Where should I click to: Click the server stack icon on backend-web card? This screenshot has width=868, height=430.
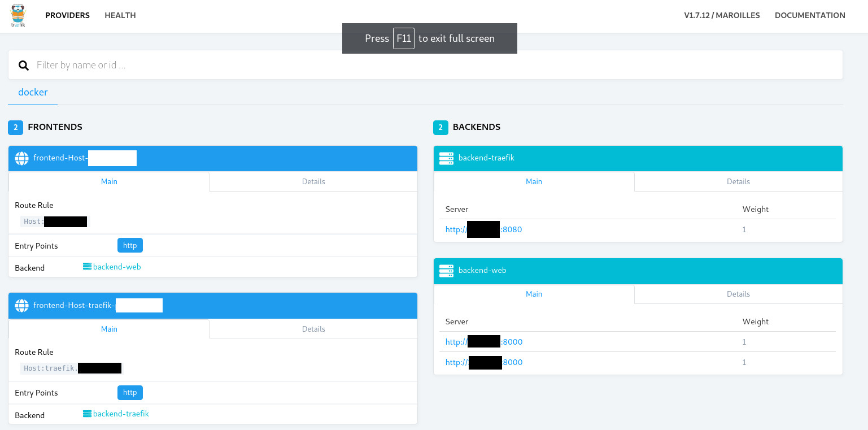click(x=446, y=271)
